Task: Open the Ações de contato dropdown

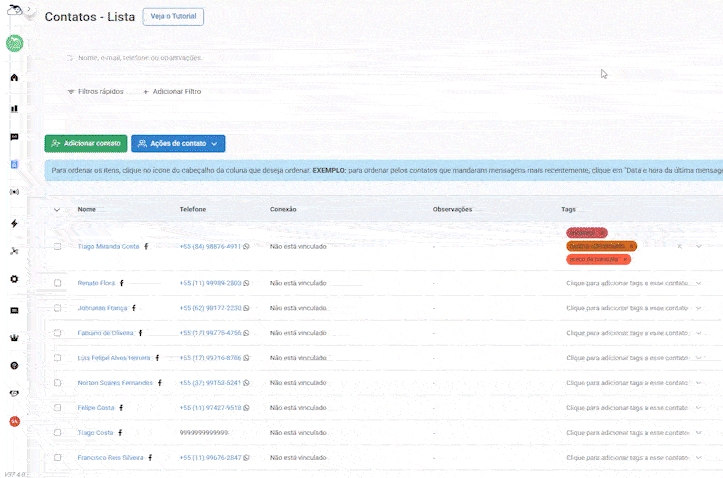Action: (x=178, y=144)
